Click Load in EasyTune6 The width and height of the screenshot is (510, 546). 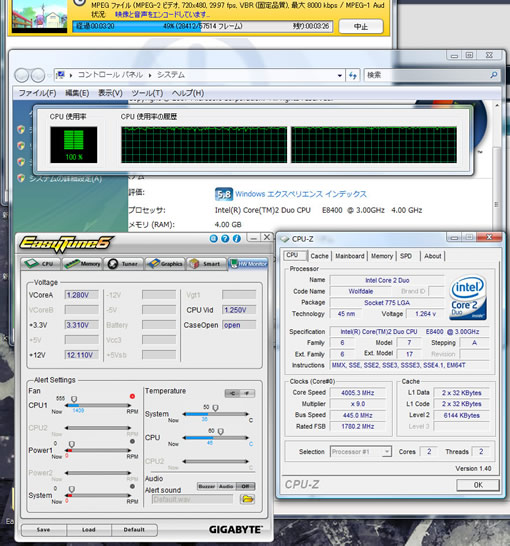[89, 530]
